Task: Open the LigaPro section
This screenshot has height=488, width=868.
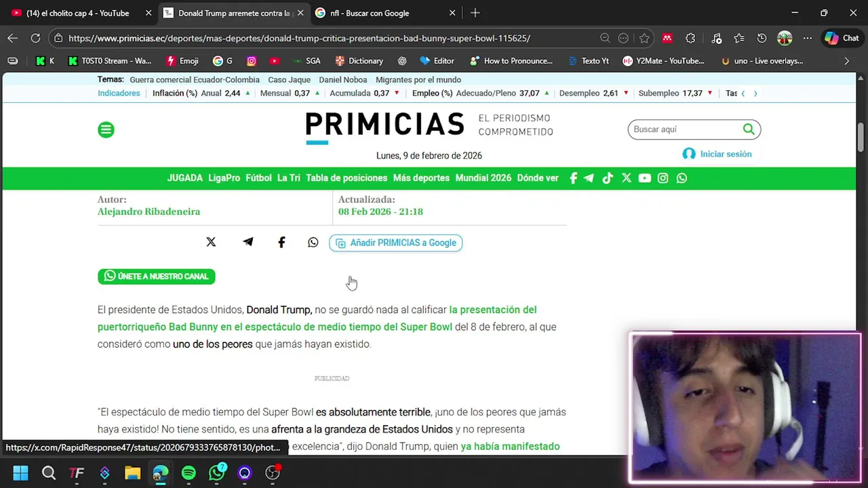Action: (224, 178)
